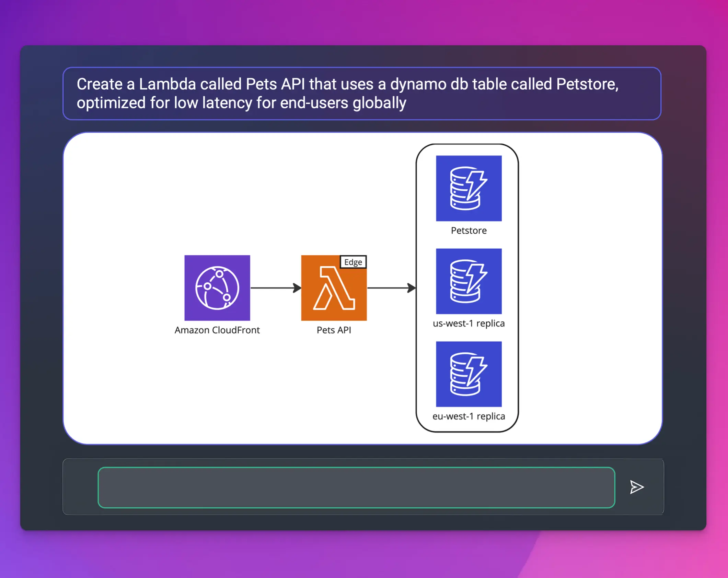Click the Edge badge on the Lambda

(353, 262)
